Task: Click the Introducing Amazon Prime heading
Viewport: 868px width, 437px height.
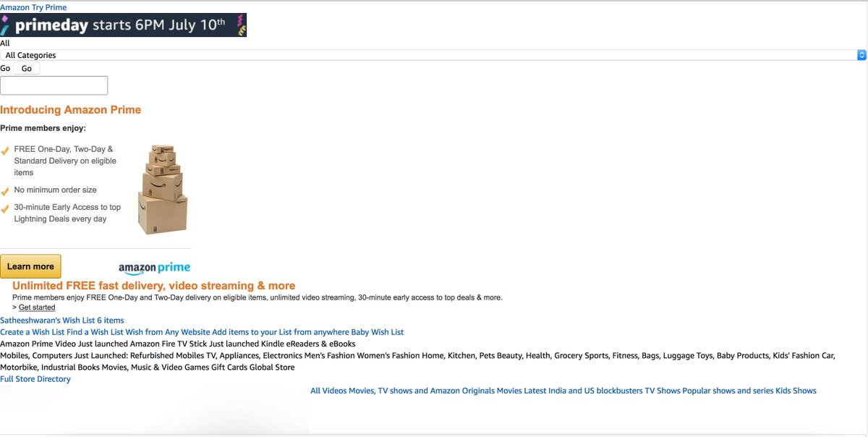Action: [70, 110]
